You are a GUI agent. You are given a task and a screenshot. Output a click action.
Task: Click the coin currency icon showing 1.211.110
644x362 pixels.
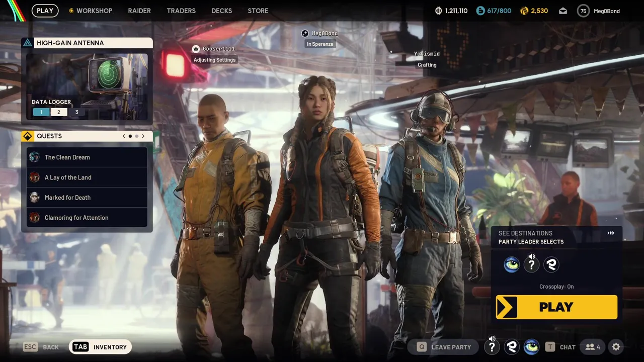(438, 11)
